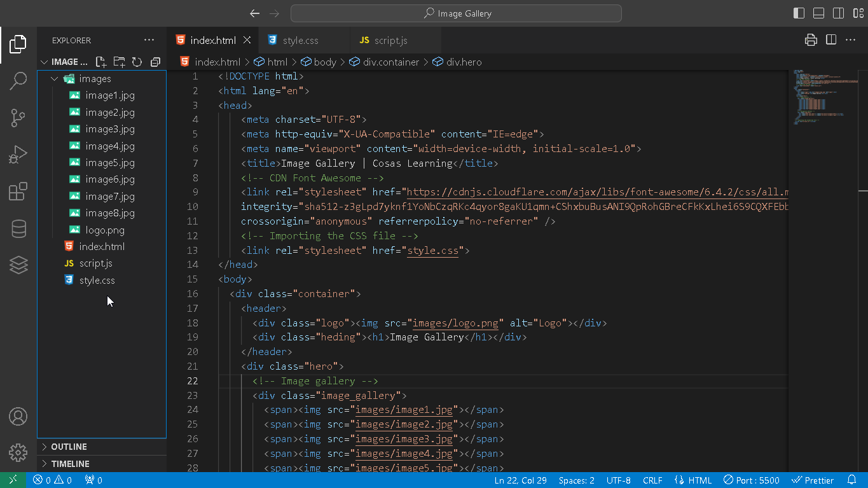The height and width of the screenshot is (488, 868).
Task: Open the Extensions view
Action: coord(18,192)
